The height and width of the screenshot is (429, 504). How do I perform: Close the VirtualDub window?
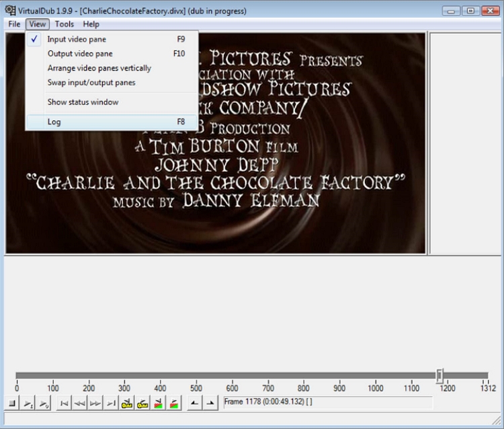[490, 11]
